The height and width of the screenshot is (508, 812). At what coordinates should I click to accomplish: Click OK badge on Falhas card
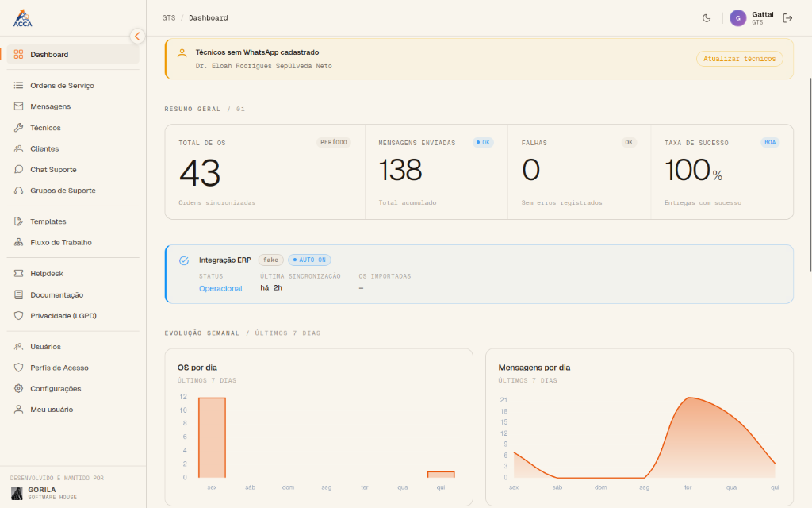coord(629,143)
